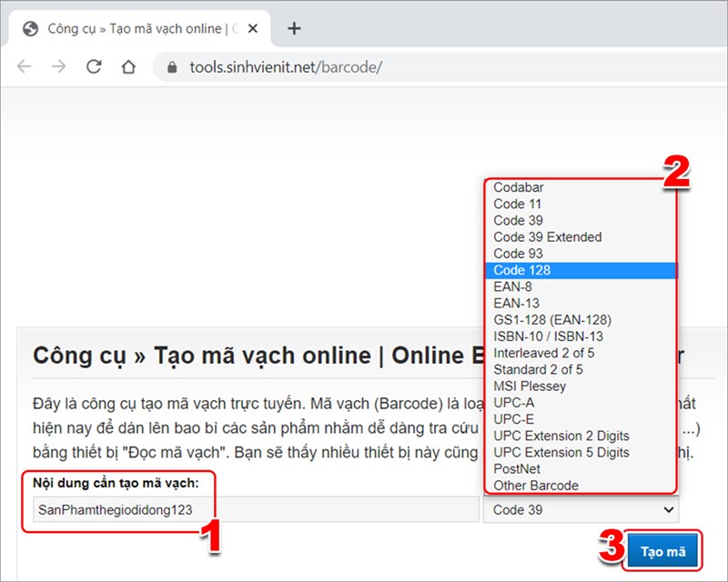Image resolution: width=728 pixels, height=582 pixels.
Task: Click the dropdown arrow on barcode type selector
Action: pyautogui.click(x=667, y=510)
